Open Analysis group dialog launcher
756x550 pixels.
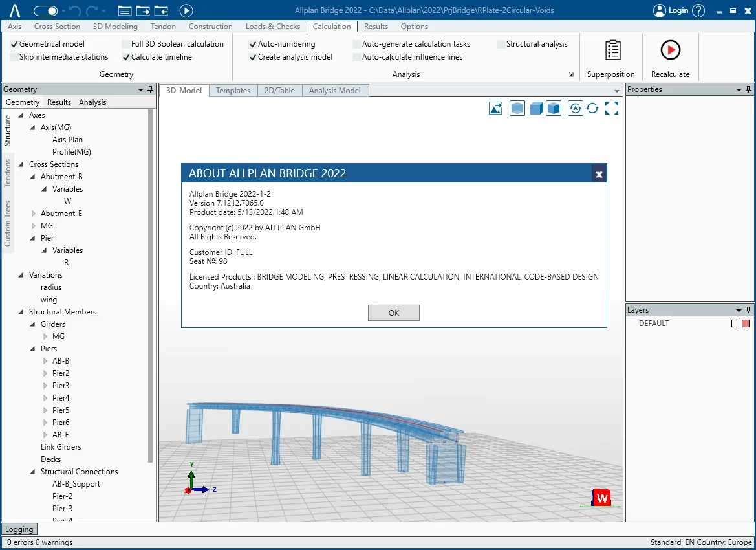coord(571,75)
